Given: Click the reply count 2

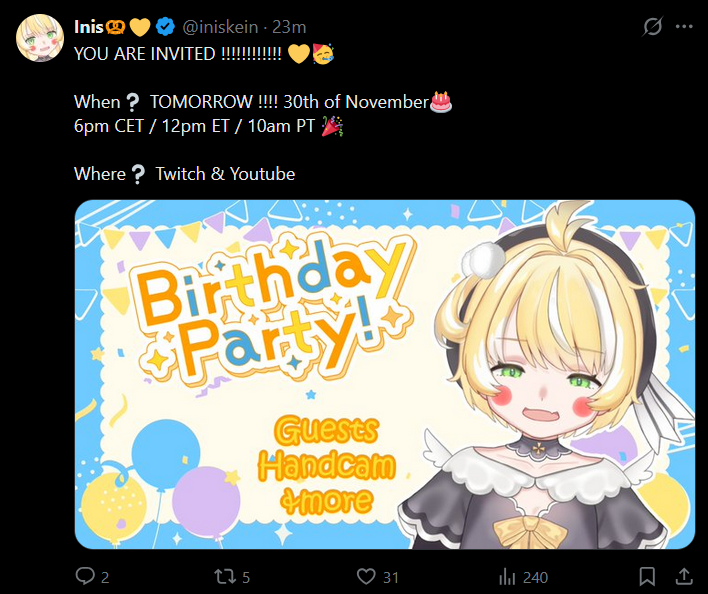Looking at the screenshot, I should coord(105,577).
